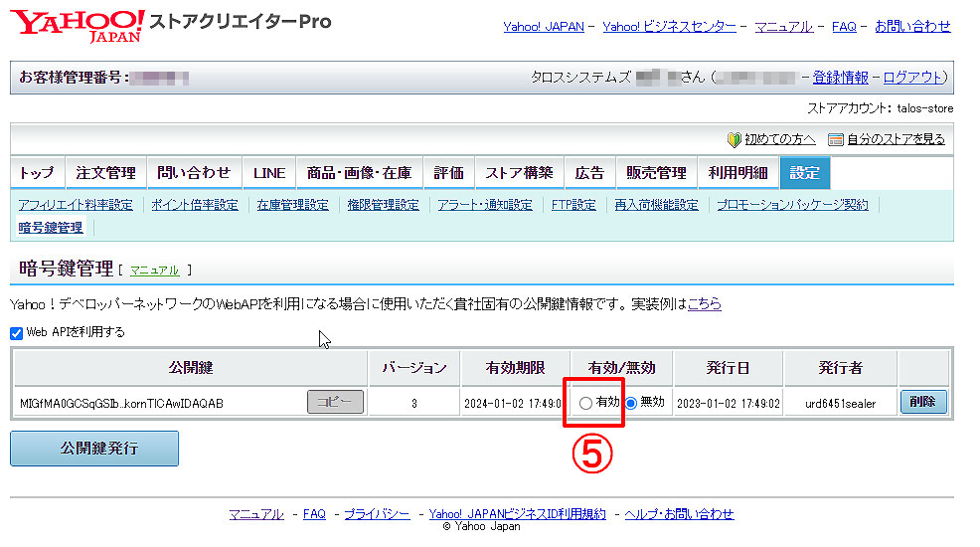980x547 pixels.
Task: Click the 削除 button
Action: pos(923,402)
